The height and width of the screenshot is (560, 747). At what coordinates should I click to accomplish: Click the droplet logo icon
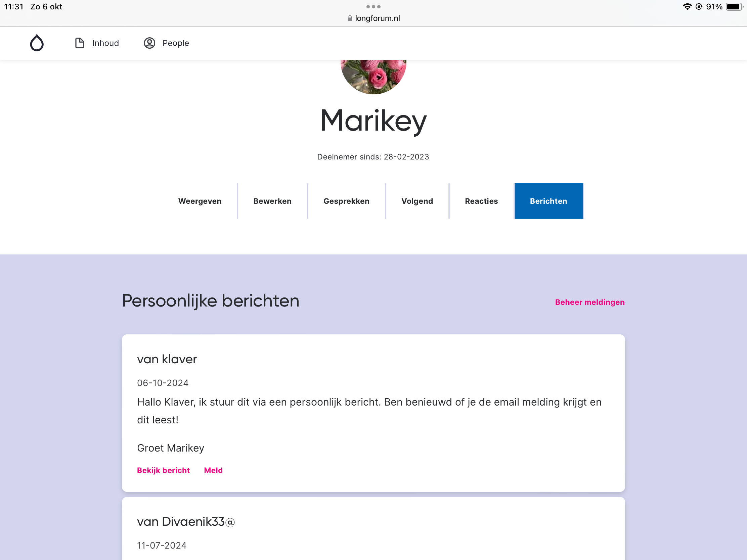(x=37, y=43)
